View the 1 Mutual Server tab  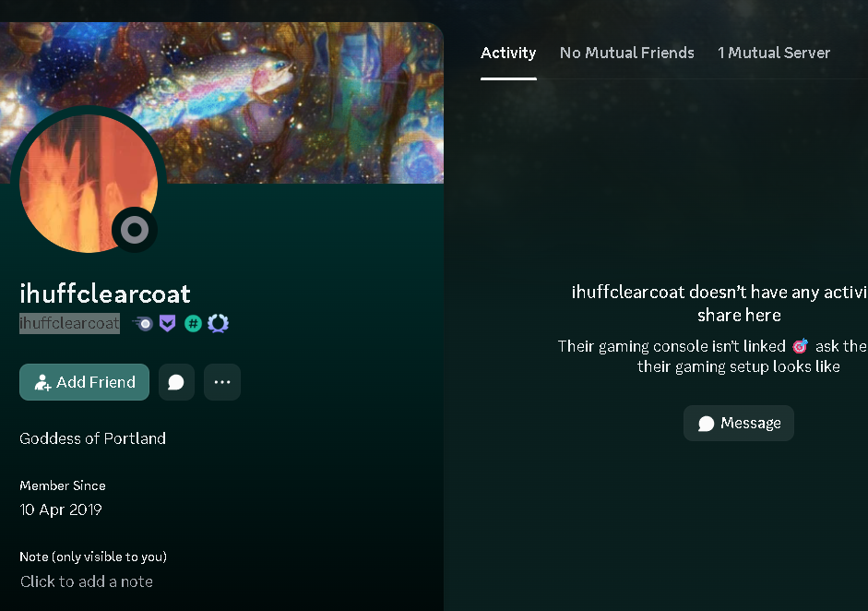coord(774,53)
